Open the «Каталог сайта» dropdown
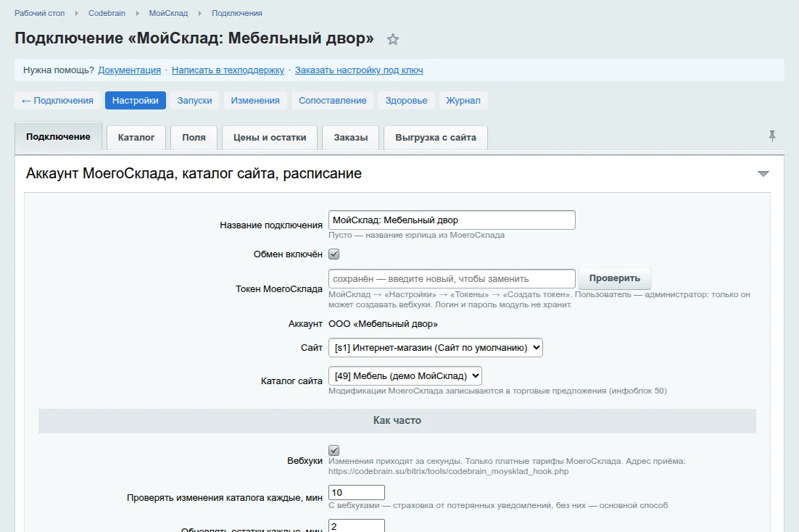The height and width of the screenshot is (532, 799). (x=405, y=375)
